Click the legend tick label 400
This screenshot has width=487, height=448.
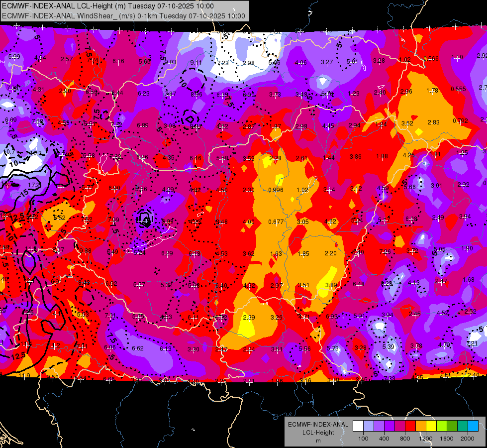384,439
